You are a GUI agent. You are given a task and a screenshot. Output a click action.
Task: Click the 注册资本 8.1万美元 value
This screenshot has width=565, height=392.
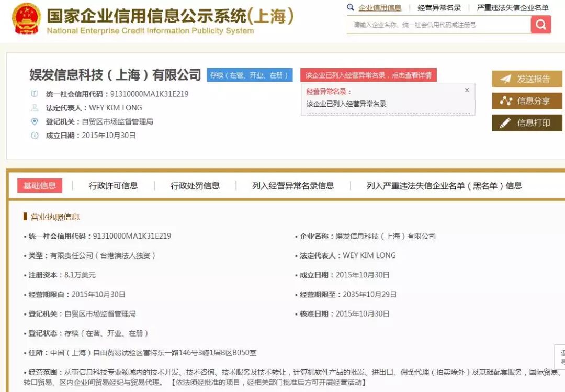tap(80, 275)
